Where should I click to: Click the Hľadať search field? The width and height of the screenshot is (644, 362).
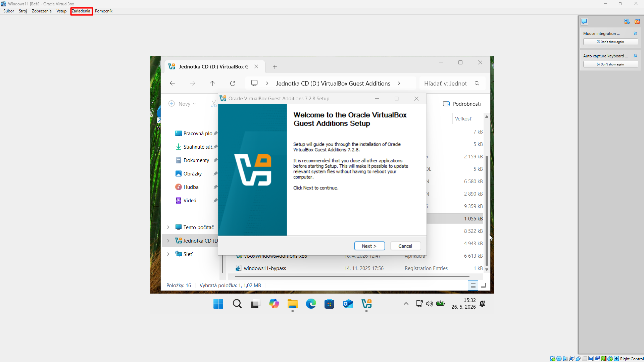click(452, 84)
